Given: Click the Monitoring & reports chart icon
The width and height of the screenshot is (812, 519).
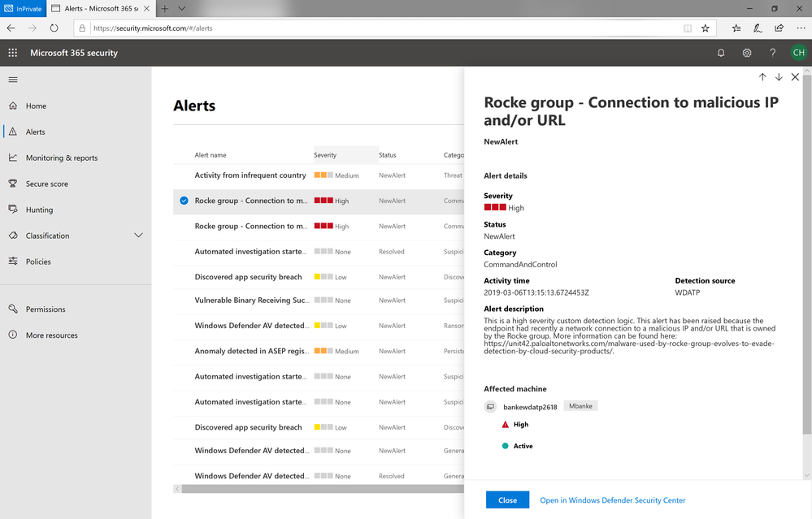Looking at the screenshot, I should (x=13, y=158).
